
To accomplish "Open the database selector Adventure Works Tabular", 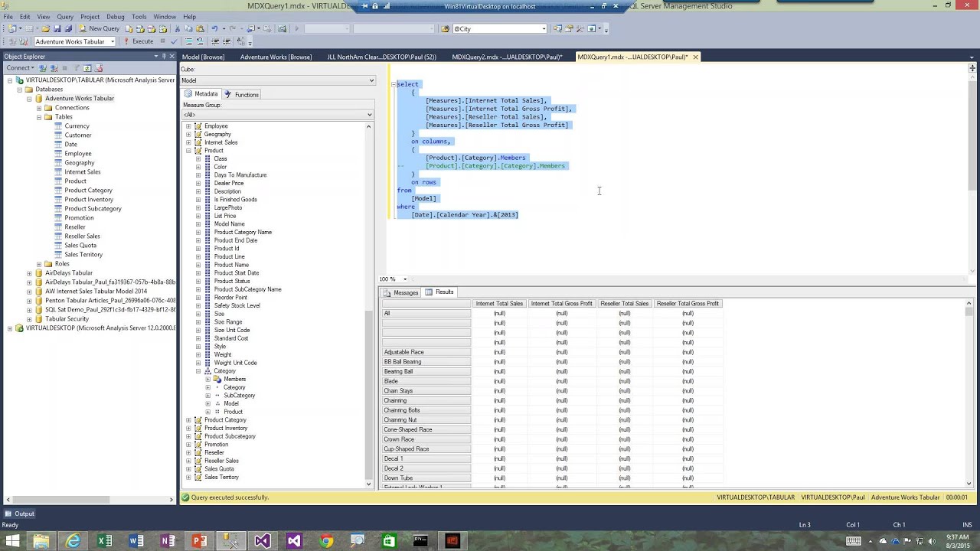I will 75,41.
